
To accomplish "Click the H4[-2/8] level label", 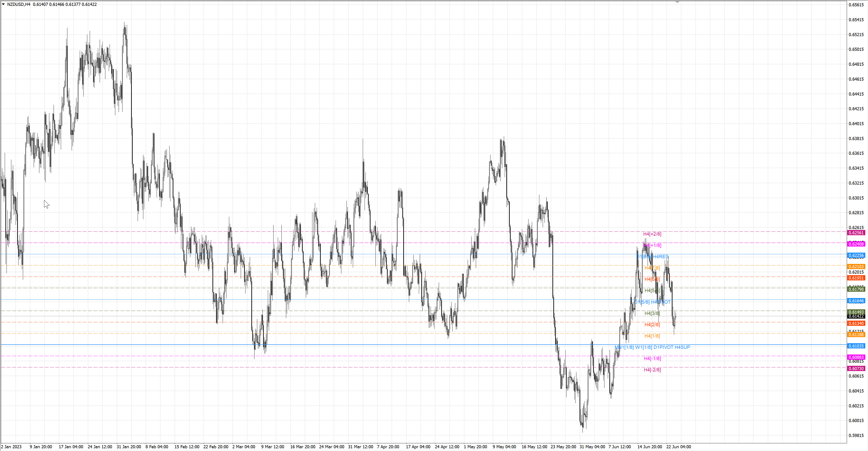I will 652,370.
